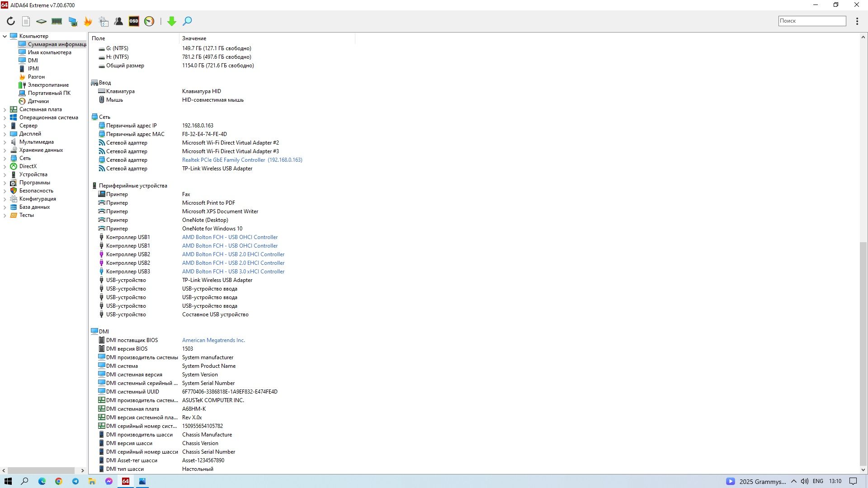Click the user silhouette toolbar icon
Viewport: 868px width, 488px height.
[x=118, y=21]
